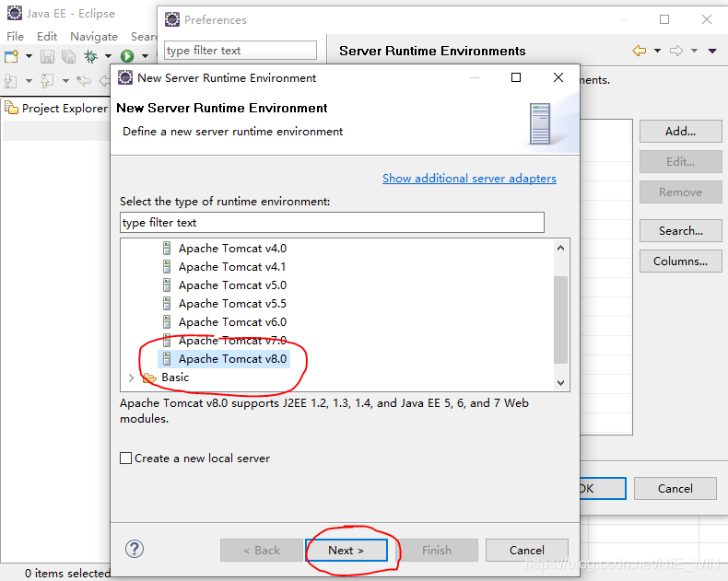
Task: Select Apache Tomcat v6.0
Action: point(232,322)
